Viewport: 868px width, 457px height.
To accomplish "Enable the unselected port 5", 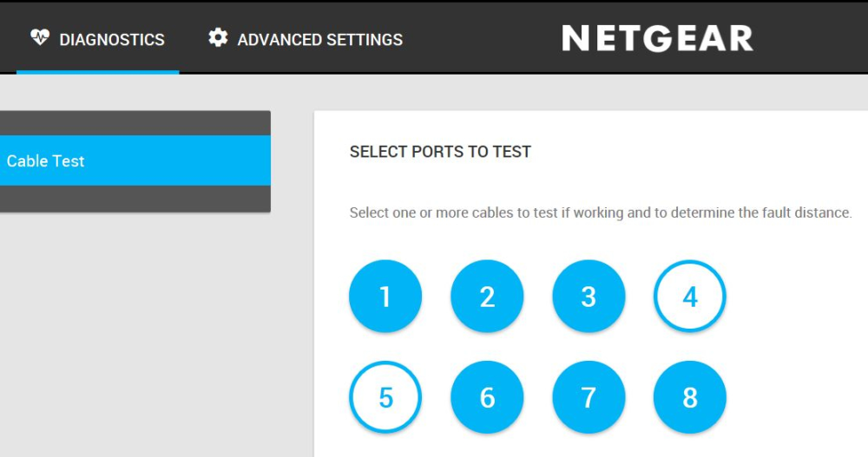I will tap(385, 398).
